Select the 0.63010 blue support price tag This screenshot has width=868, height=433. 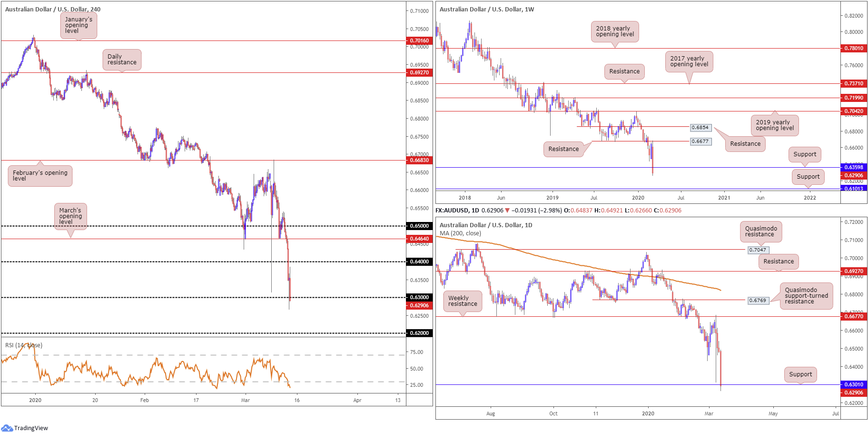tap(854, 384)
